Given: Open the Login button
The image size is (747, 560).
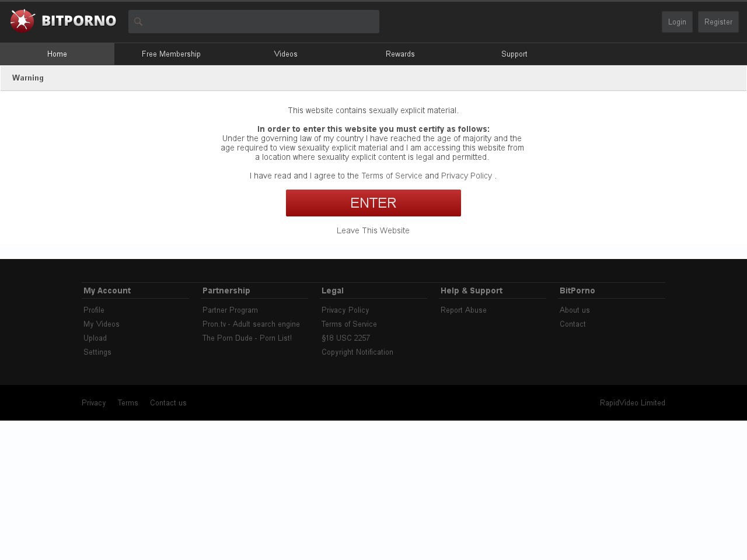Looking at the screenshot, I should click(677, 22).
